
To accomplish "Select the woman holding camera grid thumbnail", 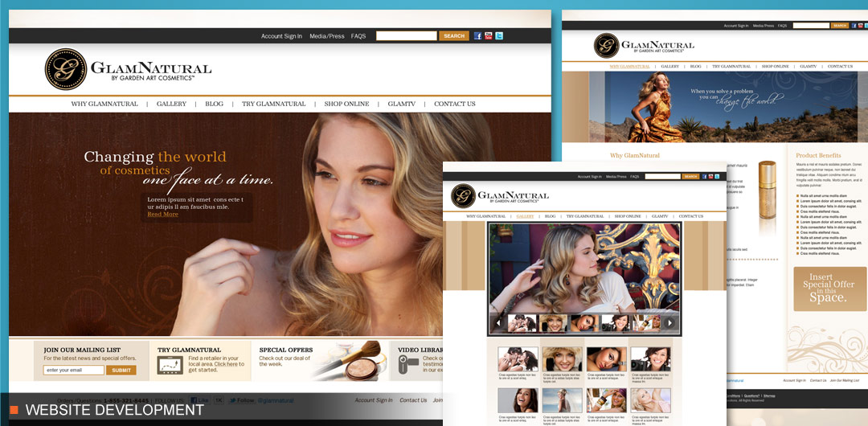I will (650, 359).
